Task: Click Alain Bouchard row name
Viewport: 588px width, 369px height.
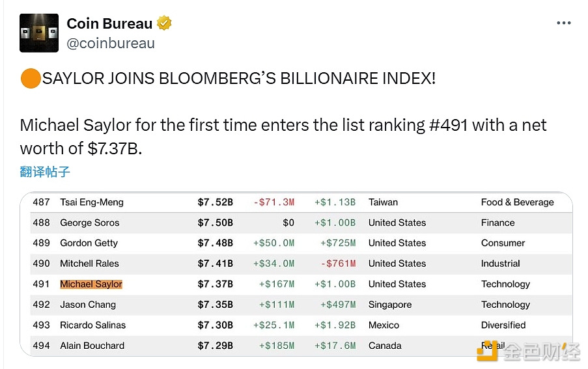Action: (92, 346)
